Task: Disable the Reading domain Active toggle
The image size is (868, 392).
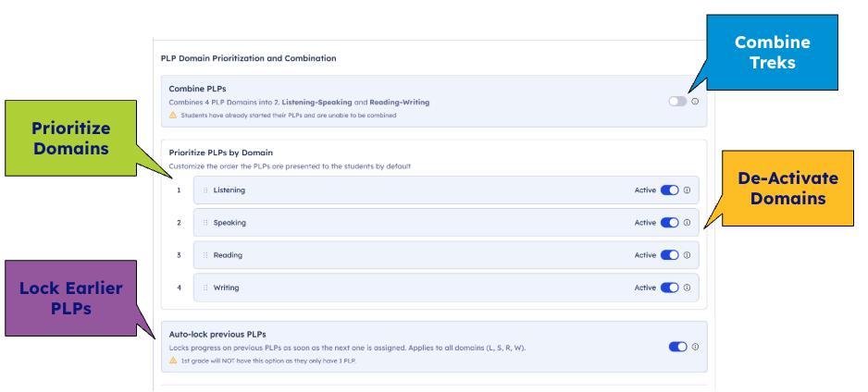Action: 670,255
